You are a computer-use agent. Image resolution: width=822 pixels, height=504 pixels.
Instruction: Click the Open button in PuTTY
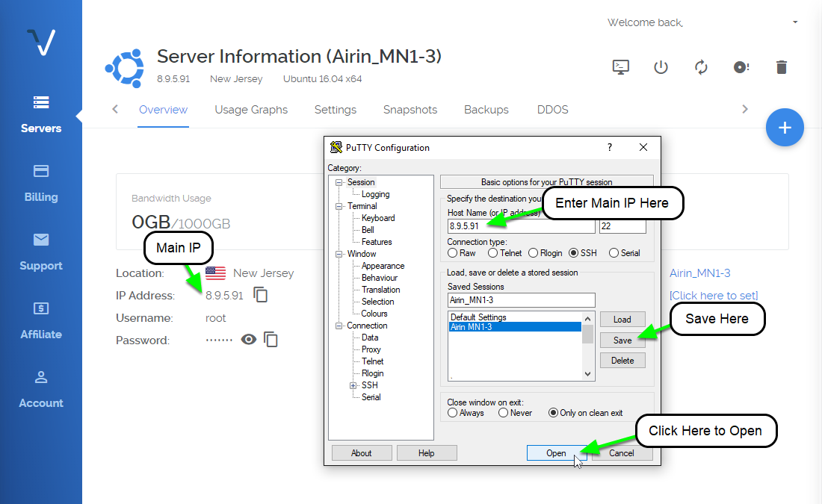pos(556,453)
